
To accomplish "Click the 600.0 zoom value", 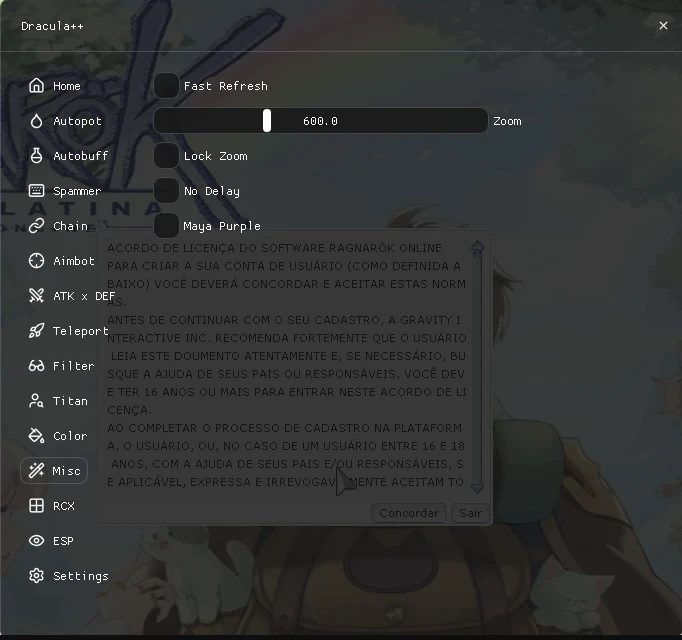I will 321,121.
